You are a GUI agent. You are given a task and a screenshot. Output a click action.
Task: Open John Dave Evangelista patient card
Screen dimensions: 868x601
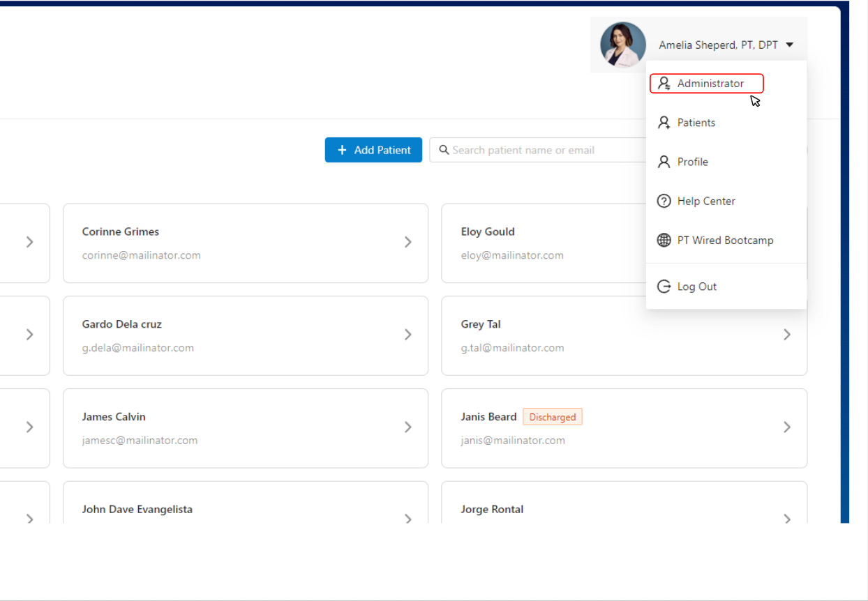244,509
